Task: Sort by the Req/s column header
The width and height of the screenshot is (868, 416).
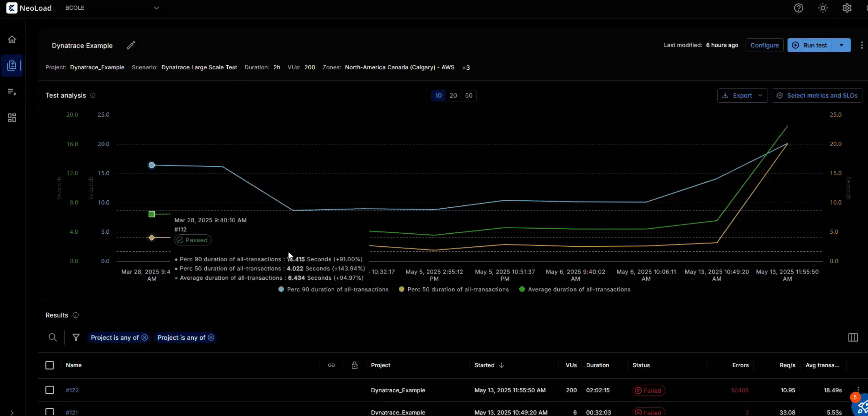Action: [787, 366]
